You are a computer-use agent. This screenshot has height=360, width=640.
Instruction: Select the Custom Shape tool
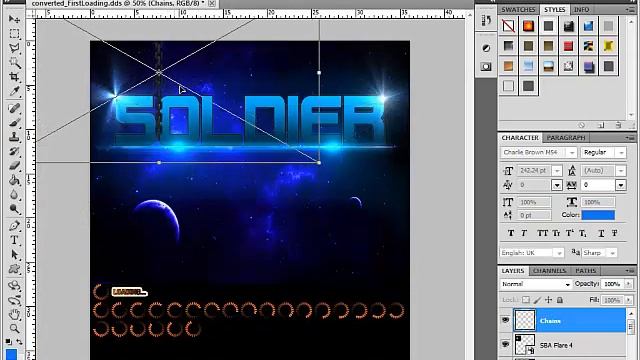(x=14, y=269)
